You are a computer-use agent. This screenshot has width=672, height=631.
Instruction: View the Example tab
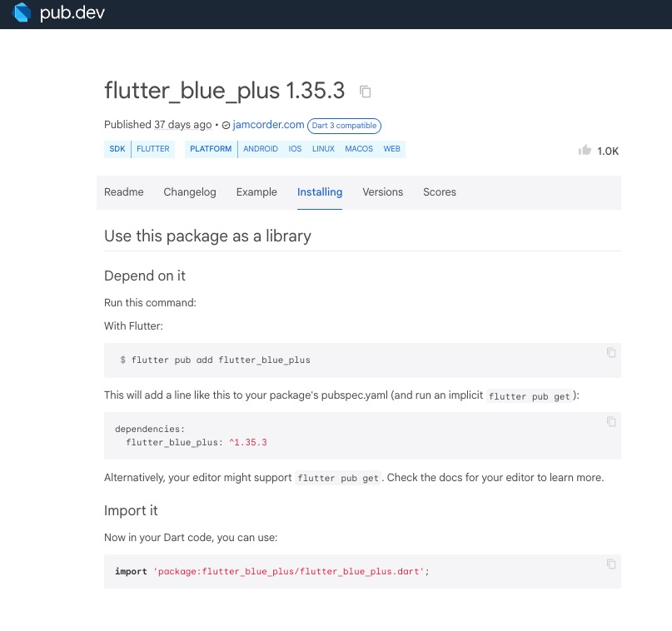256,191
